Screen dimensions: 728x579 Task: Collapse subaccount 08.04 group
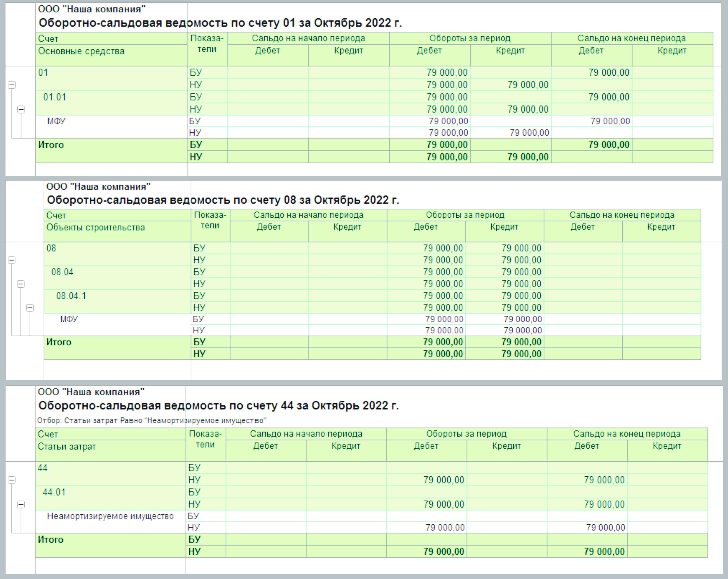pyautogui.click(x=21, y=284)
